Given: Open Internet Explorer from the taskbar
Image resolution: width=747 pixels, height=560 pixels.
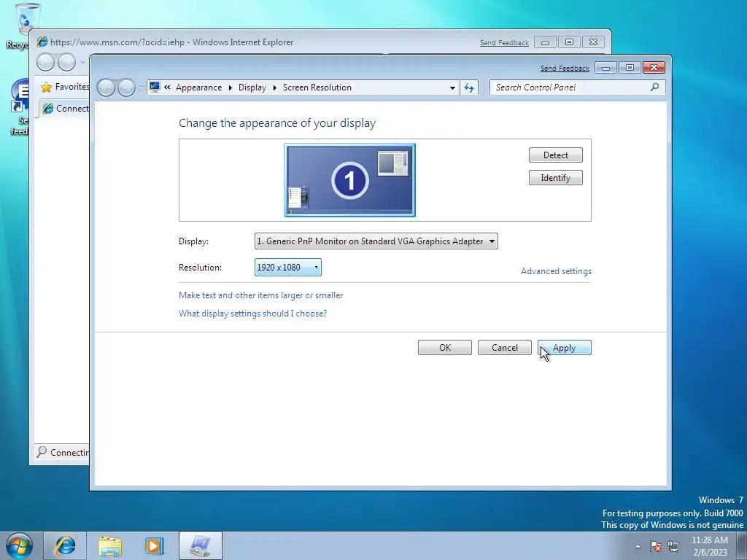Looking at the screenshot, I should (x=65, y=545).
